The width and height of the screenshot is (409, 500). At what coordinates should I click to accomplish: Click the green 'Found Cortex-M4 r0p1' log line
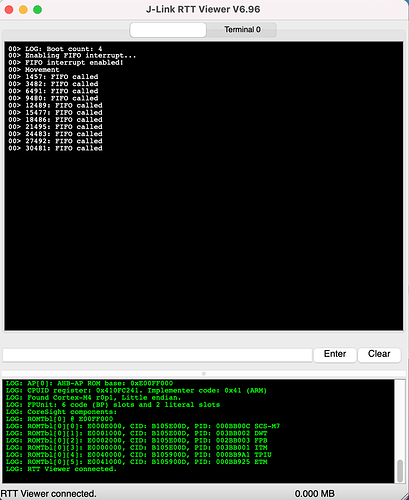tap(93, 398)
